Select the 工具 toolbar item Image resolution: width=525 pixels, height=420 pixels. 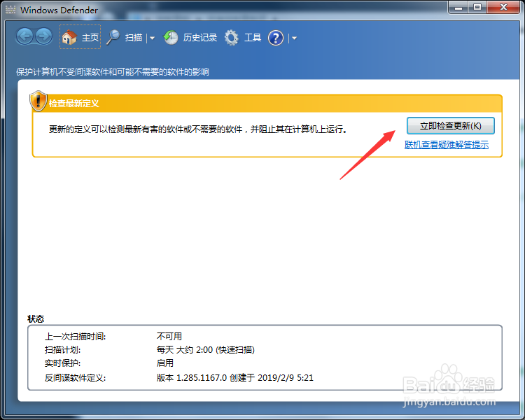253,38
